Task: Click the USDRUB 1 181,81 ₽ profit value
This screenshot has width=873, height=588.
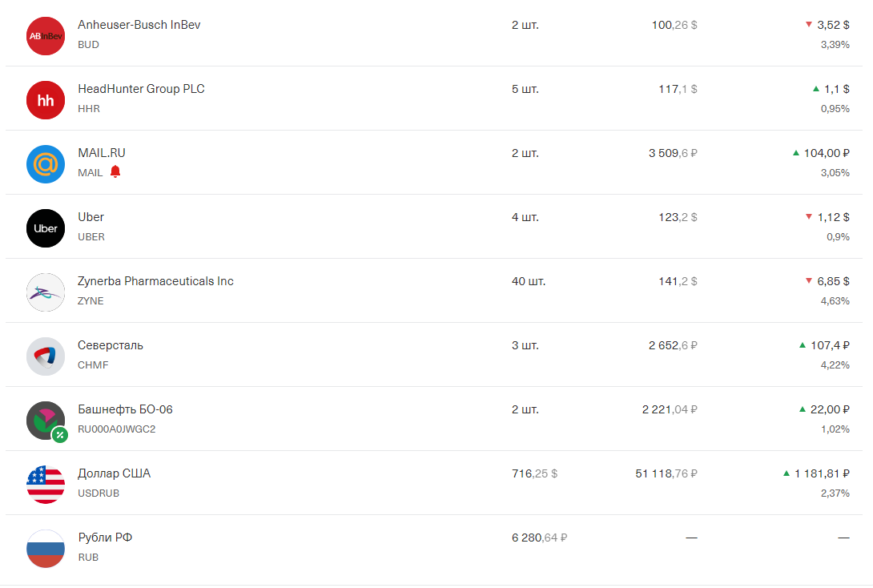Action: 821,473
